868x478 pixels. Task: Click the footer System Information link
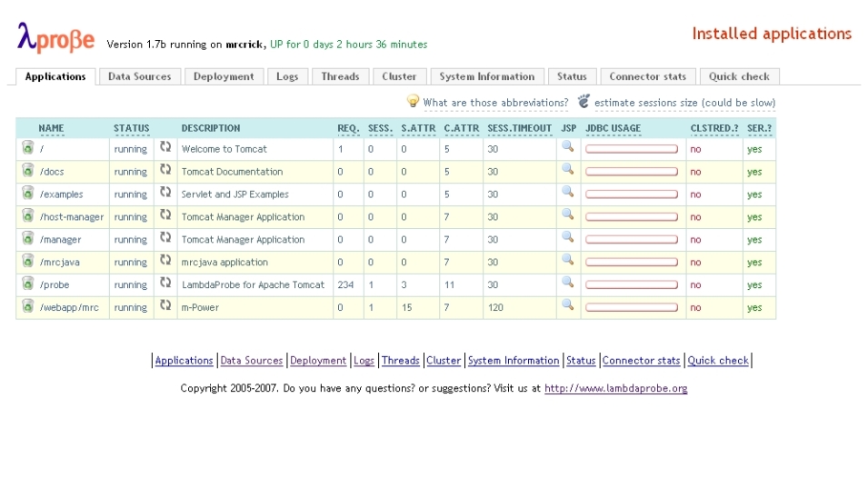[x=514, y=361]
